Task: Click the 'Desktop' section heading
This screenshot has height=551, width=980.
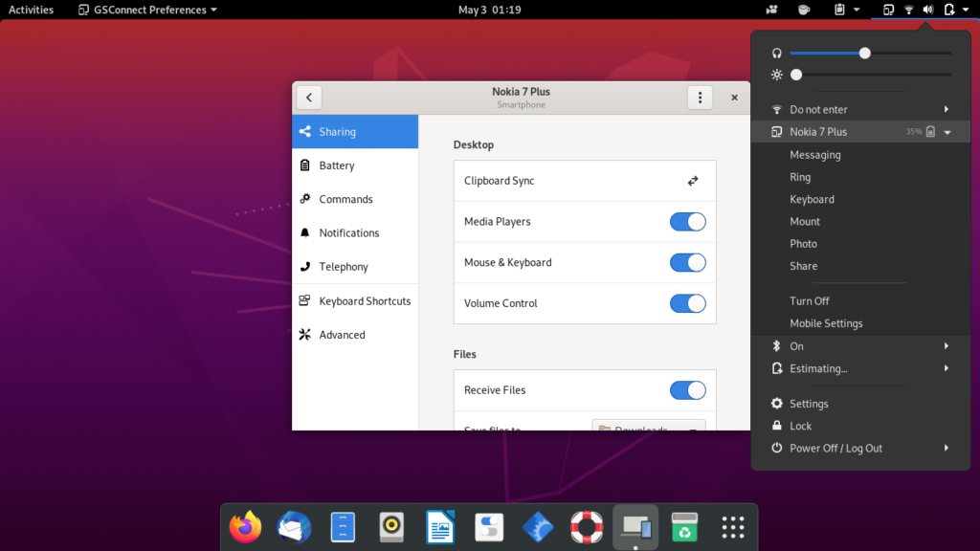Action: coord(473,145)
